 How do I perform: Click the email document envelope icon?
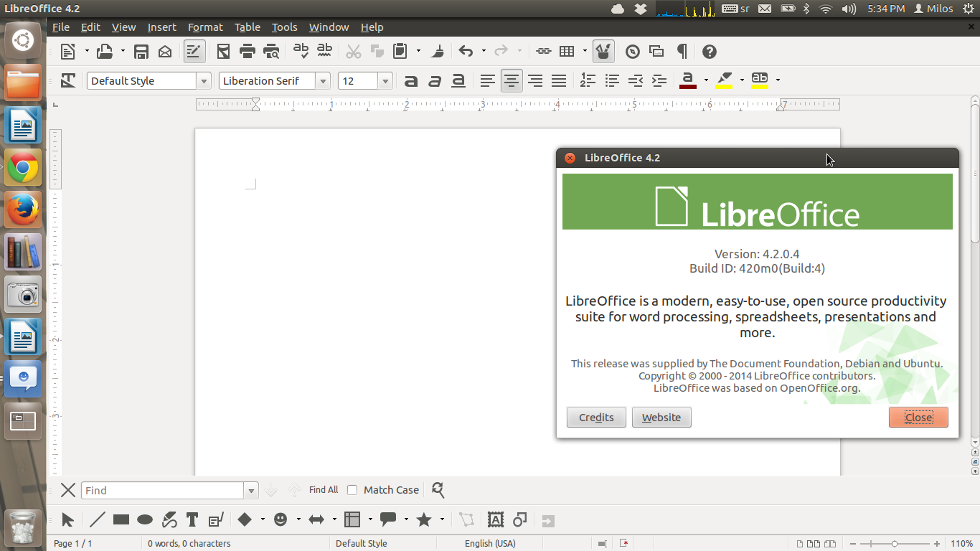point(165,51)
